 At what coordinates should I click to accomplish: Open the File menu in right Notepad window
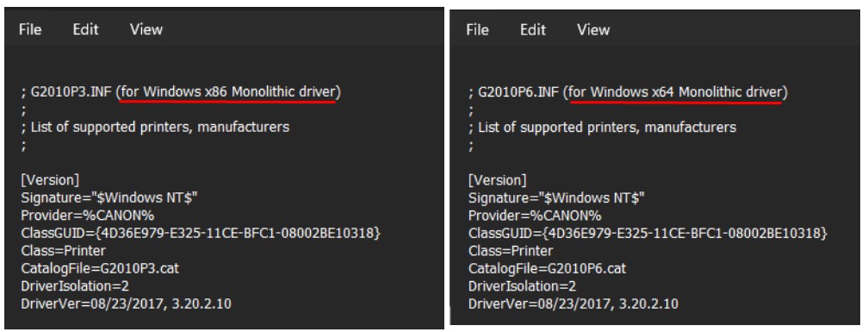(x=477, y=29)
